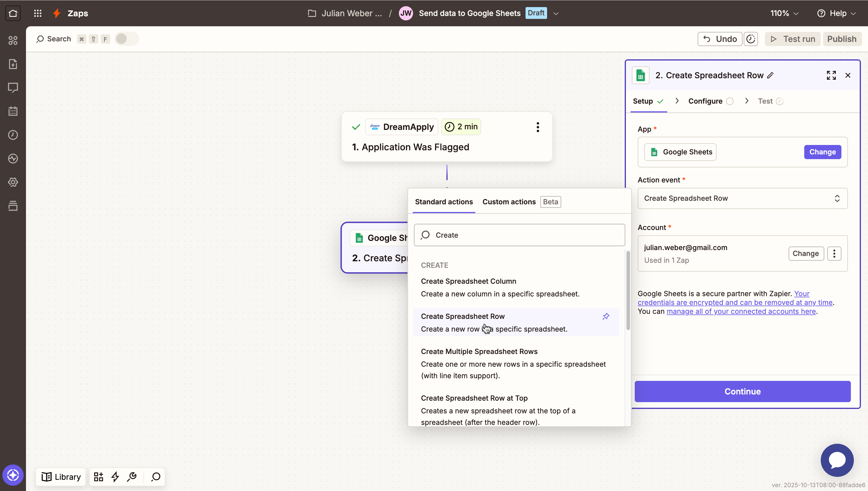868x491 pixels.
Task: Click the action search field containing Create
Action: click(519, 235)
